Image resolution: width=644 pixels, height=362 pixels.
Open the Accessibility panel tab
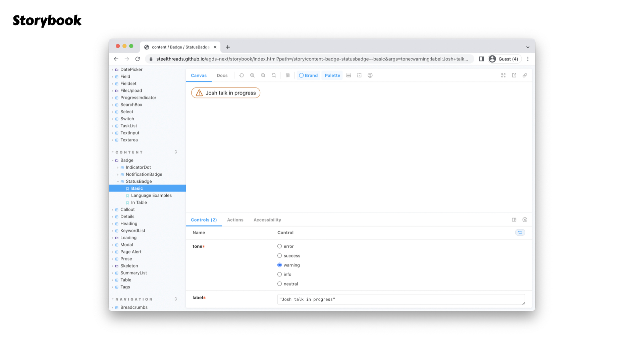click(x=267, y=220)
